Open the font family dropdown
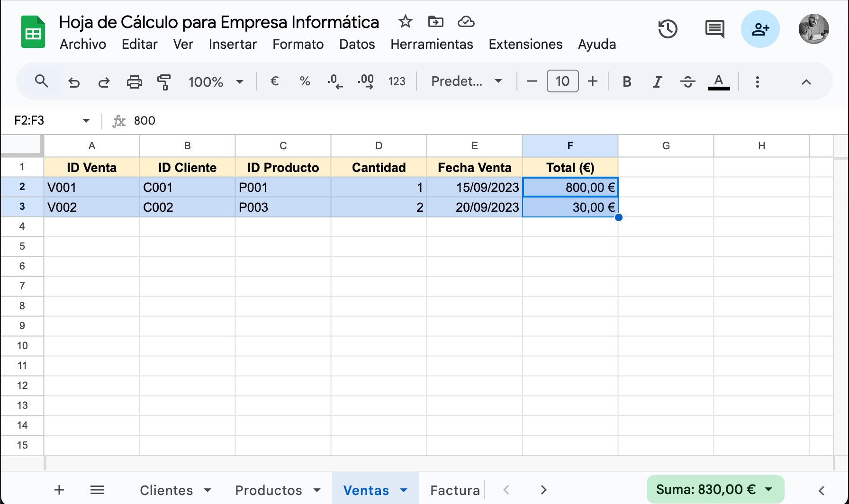849x504 pixels. 466,81
